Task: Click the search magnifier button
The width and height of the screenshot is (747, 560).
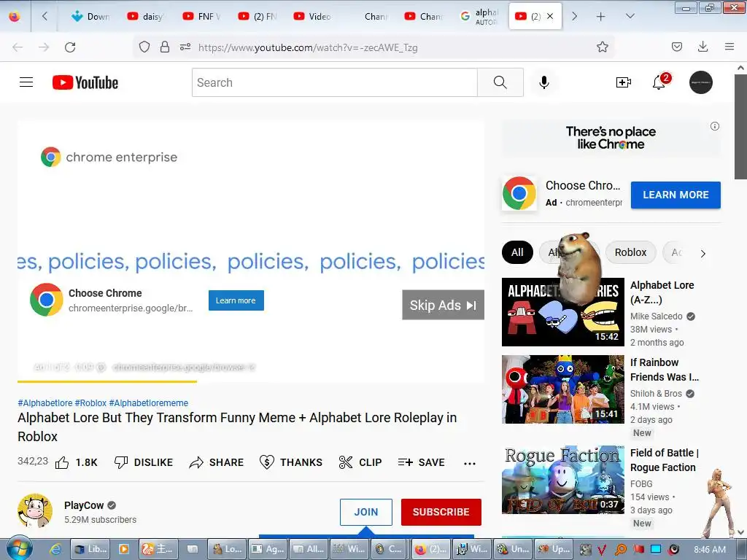Action: click(500, 82)
